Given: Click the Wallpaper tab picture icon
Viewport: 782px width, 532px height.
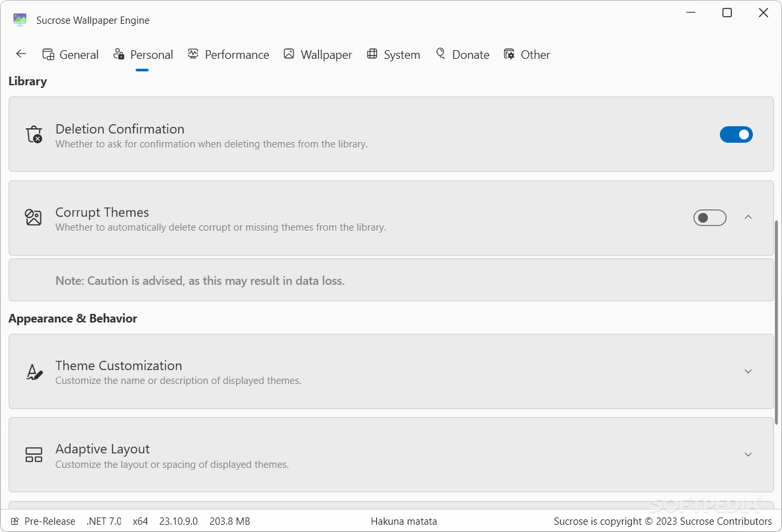Looking at the screenshot, I should pos(289,54).
